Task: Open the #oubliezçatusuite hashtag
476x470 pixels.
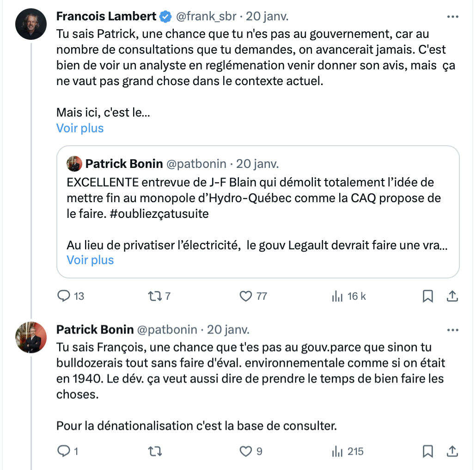Action: [159, 214]
